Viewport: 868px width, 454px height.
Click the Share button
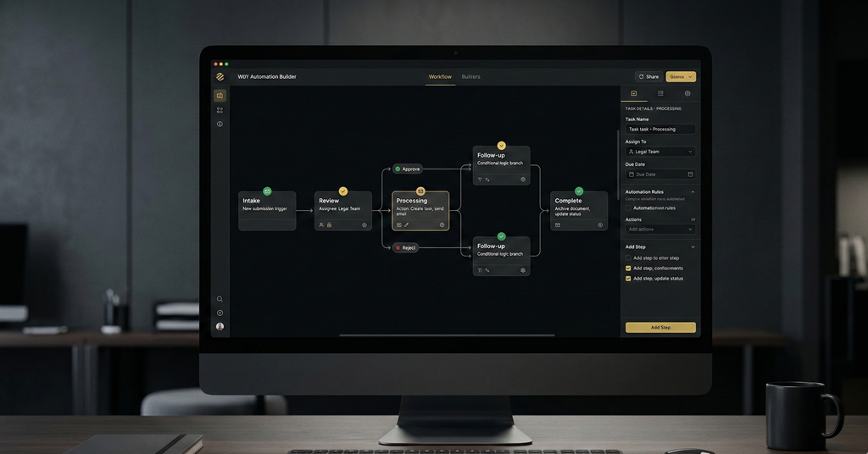coord(648,77)
